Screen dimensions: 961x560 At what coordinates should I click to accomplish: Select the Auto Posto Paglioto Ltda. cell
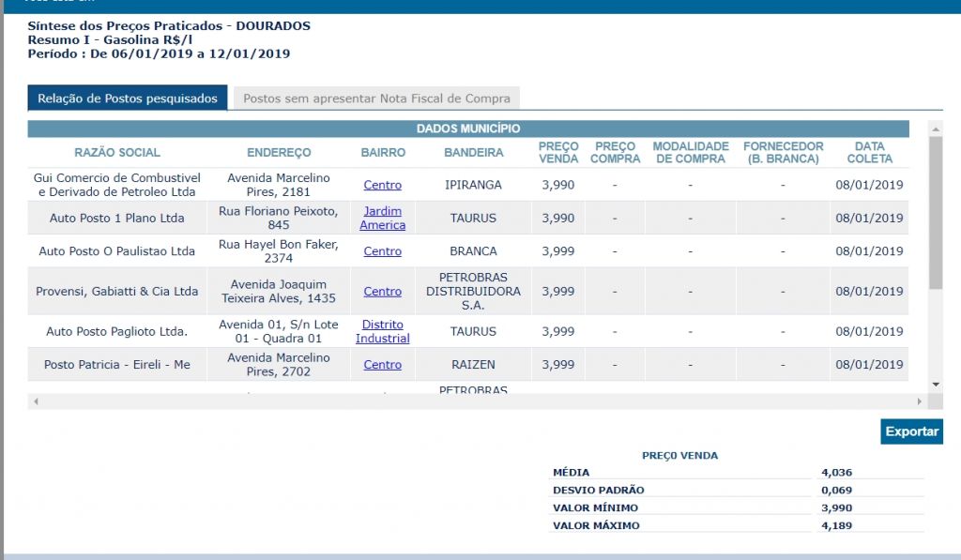pyautogui.click(x=117, y=331)
